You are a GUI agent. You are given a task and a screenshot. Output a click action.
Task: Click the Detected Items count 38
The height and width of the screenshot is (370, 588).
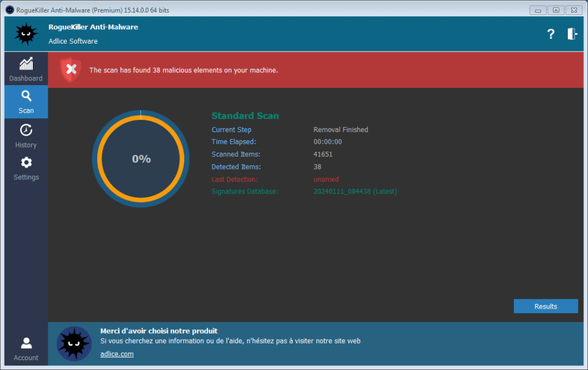point(318,167)
